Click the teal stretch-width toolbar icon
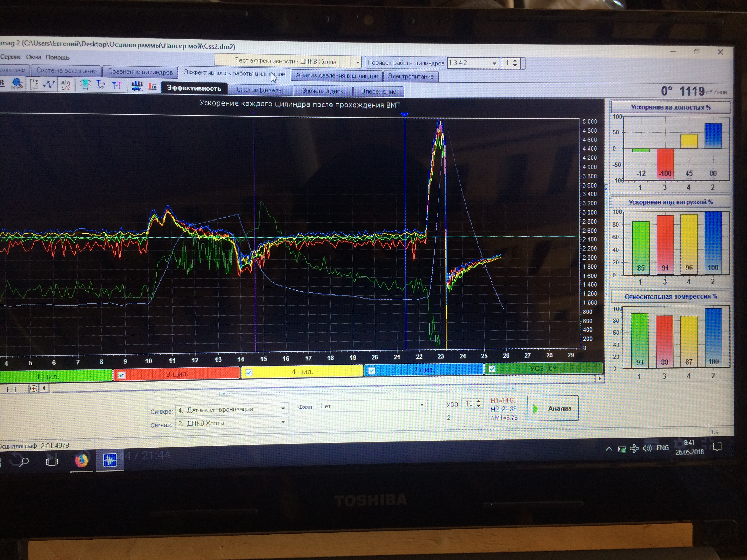The height and width of the screenshot is (560, 747). click(x=85, y=84)
